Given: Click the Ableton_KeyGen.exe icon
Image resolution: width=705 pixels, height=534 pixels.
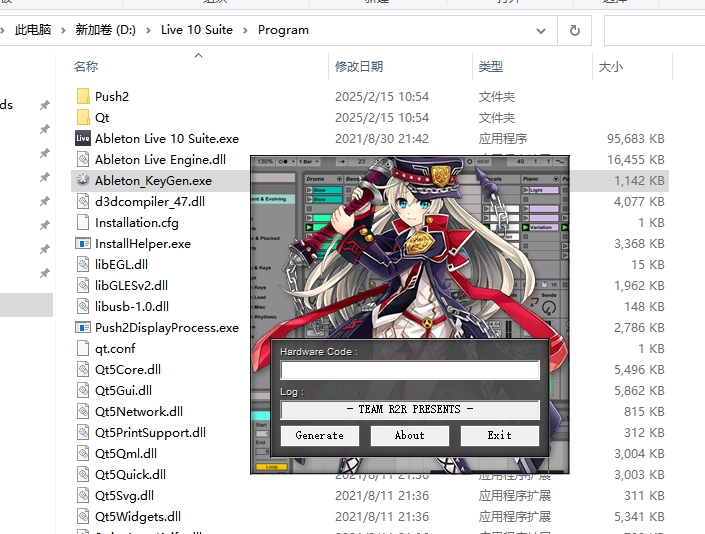Looking at the screenshot, I should (x=83, y=180).
